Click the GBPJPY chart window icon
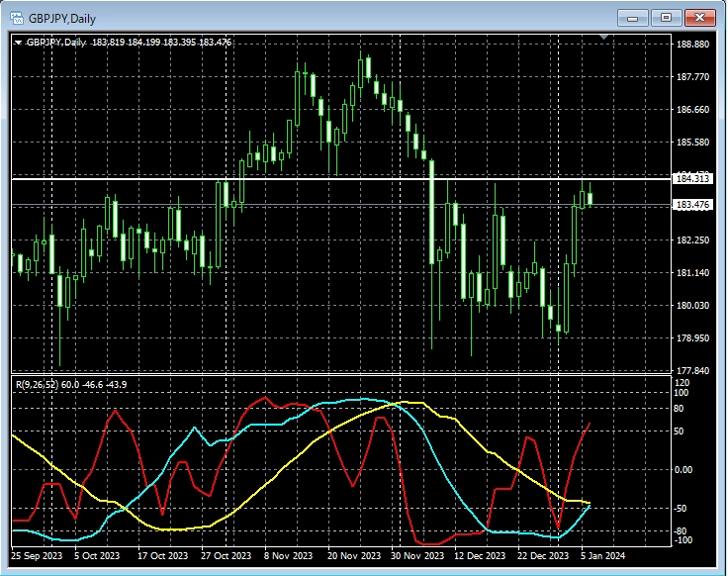Screen dimensions: 728x576 (17, 17)
